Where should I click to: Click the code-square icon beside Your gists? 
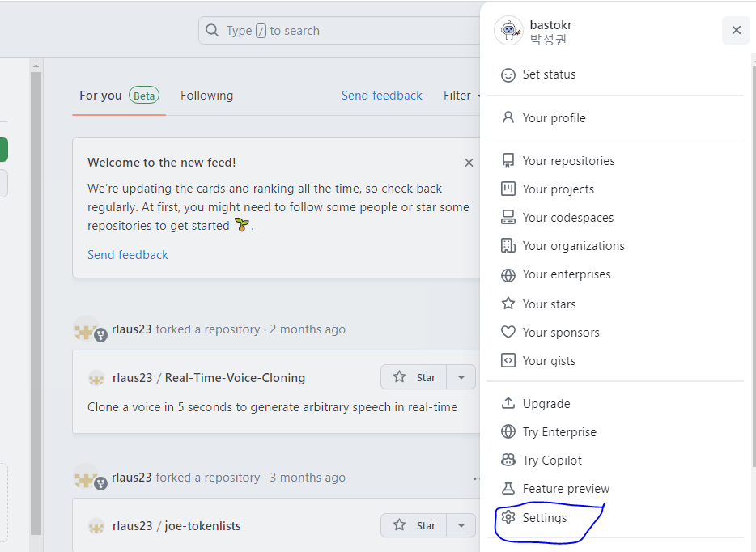(x=508, y=361)
